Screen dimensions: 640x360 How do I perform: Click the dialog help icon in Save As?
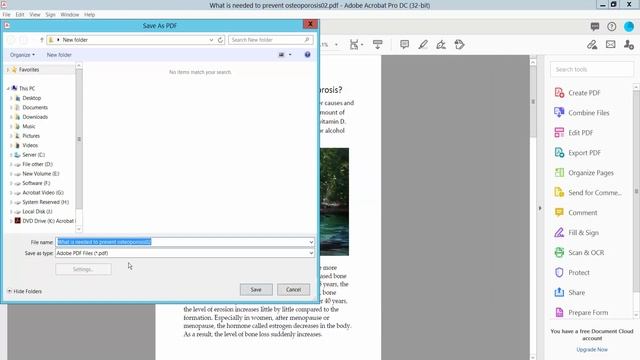pos(307,55)
